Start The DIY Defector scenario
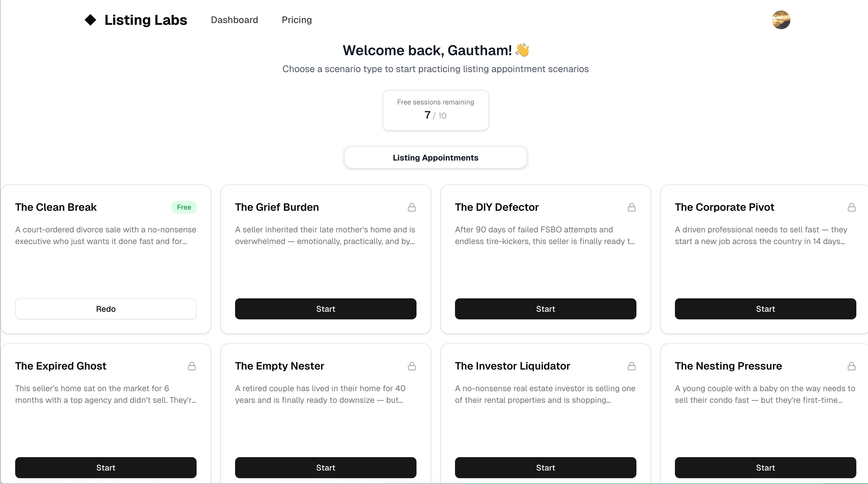The height and width of the screenshot is (484, 868). point(545,309)
